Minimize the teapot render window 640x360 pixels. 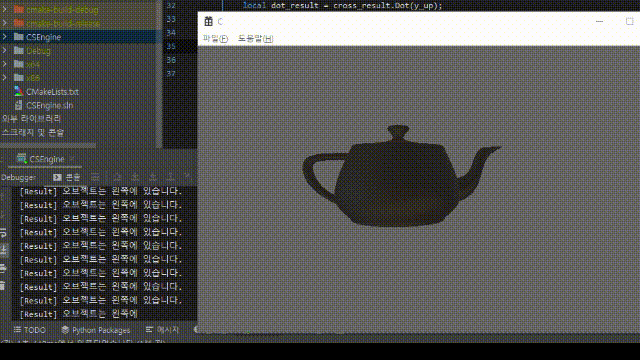(x=599, y=21)
